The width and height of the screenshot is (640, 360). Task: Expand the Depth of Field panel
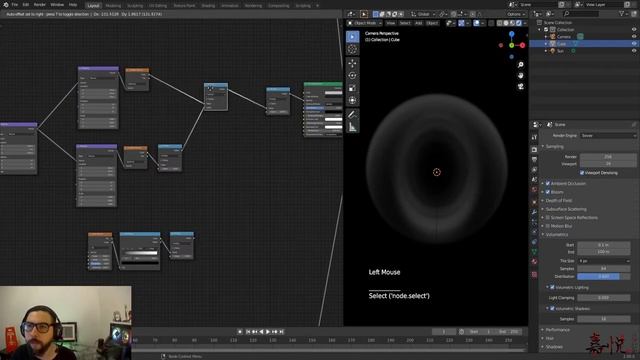(558, 200)
